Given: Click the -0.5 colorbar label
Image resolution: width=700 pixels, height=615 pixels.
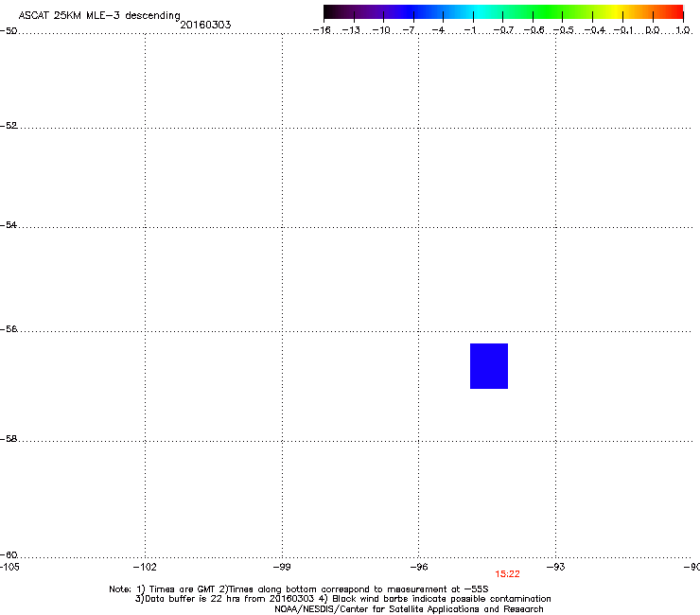Looking at the screenshot, I should [x=564, y=30].
